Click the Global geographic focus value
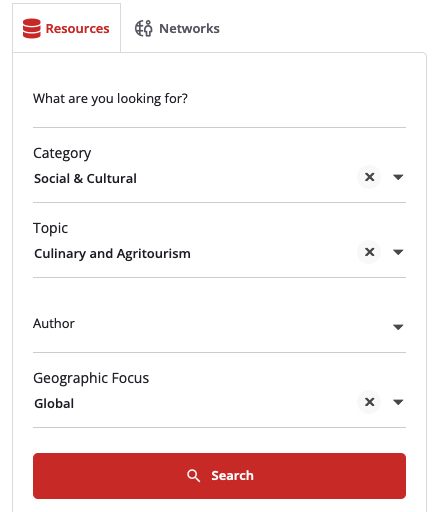442x512 pixels. pos(54,404)
